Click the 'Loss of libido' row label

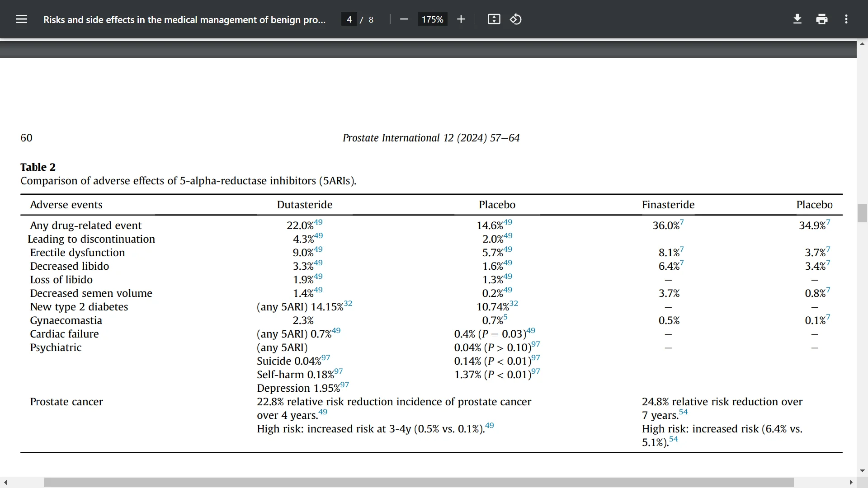(x=61, y=280)
